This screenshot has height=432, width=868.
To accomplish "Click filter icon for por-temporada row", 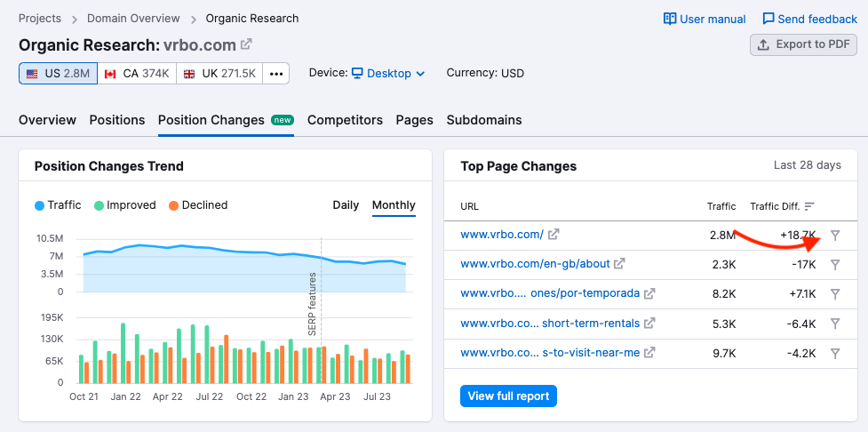I will click(x=835, y=294).
